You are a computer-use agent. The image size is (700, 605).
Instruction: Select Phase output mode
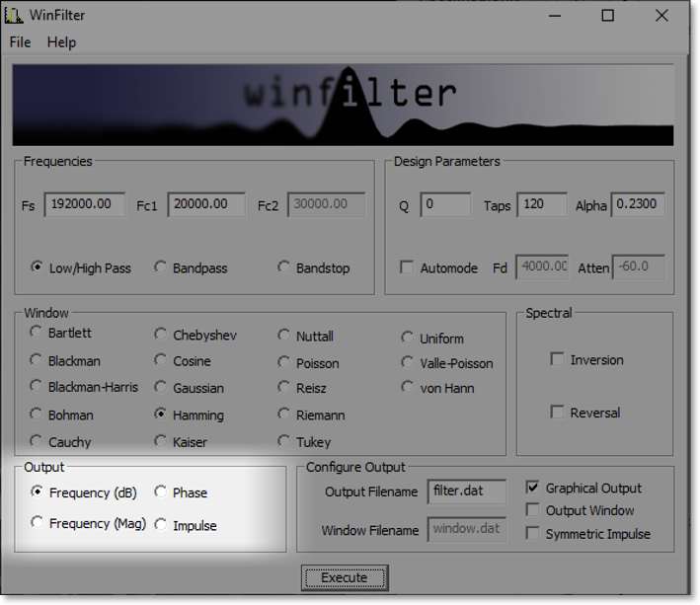click(x=161, y=492)
